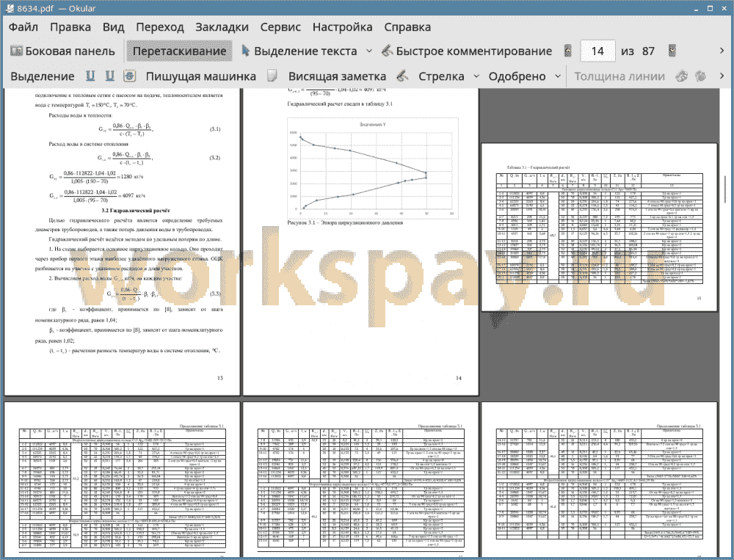Open the Правка menu
734x560 pixels.
(70, 27)
